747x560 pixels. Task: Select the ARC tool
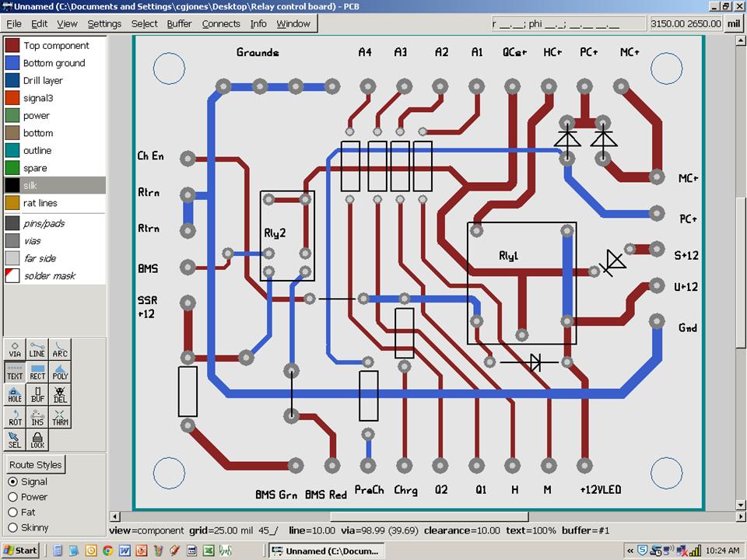click(60, 349)
